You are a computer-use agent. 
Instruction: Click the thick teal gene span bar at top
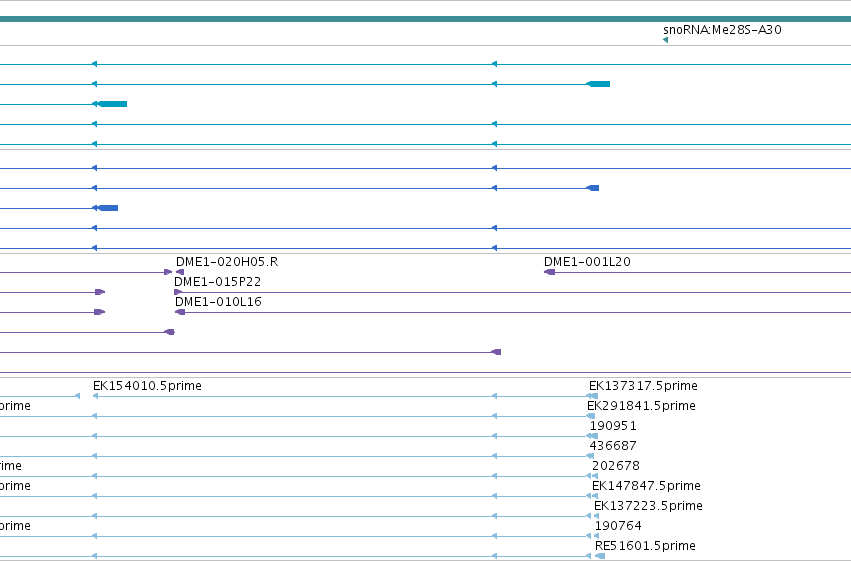(426, 19)
